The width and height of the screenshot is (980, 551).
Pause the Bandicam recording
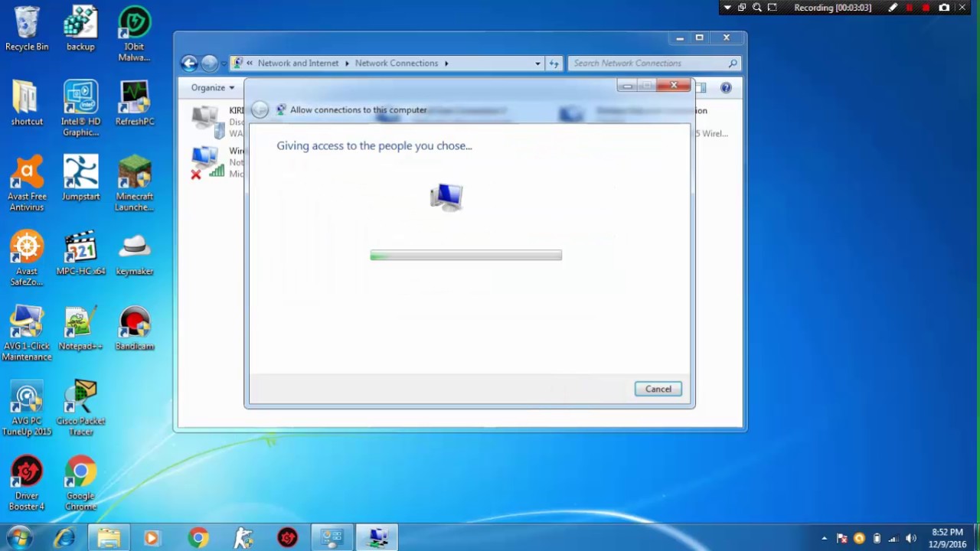(x=910, y=8)
